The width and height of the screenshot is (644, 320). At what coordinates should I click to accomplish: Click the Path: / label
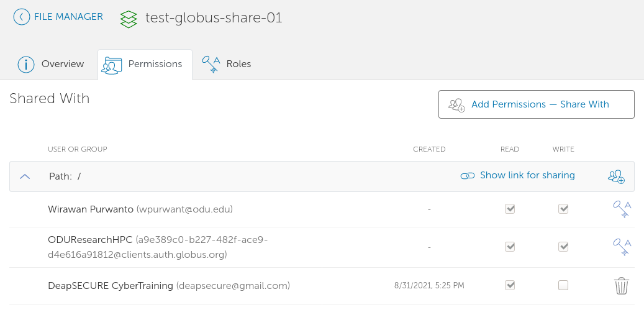65,176
